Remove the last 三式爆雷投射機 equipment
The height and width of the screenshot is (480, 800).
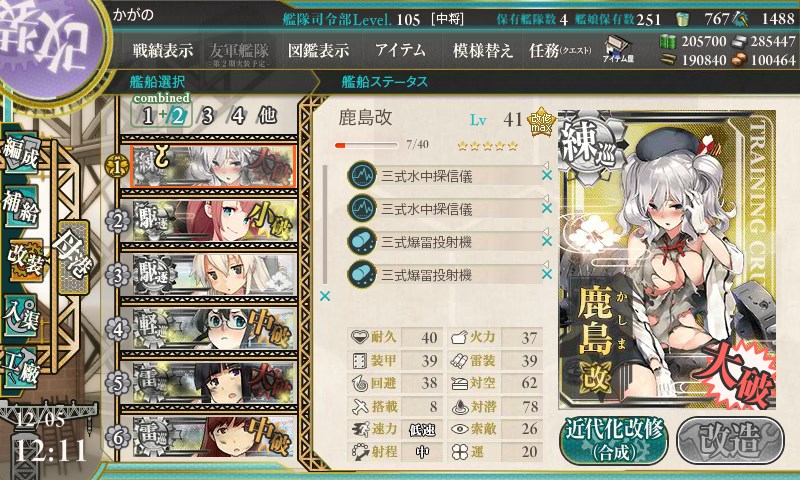[546, 274]
